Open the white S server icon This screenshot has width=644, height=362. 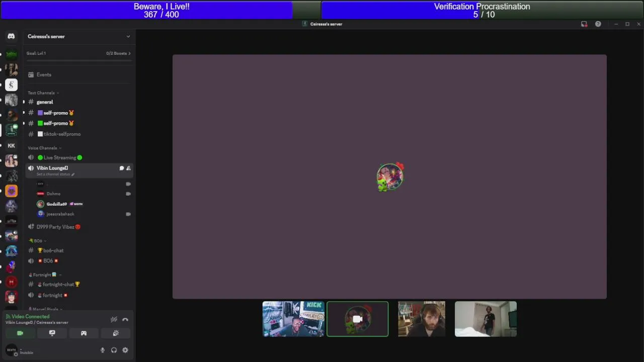[x=11, y=85]
